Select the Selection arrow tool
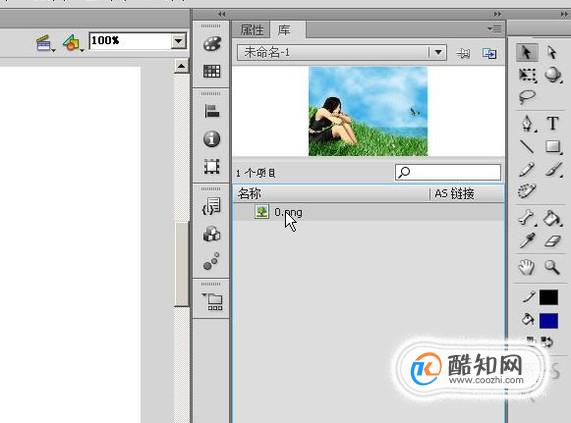This screenshot has height=423, width=571. coord(526,53)
